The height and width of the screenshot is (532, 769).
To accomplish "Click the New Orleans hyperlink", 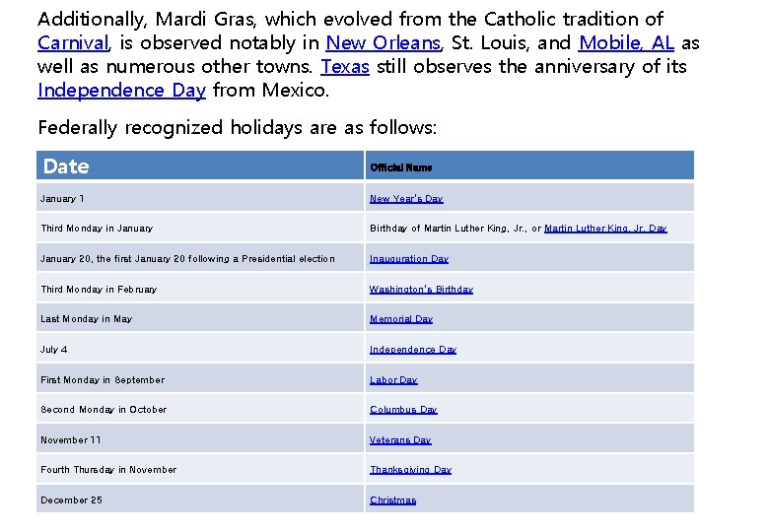I will [x=383, y=42].
